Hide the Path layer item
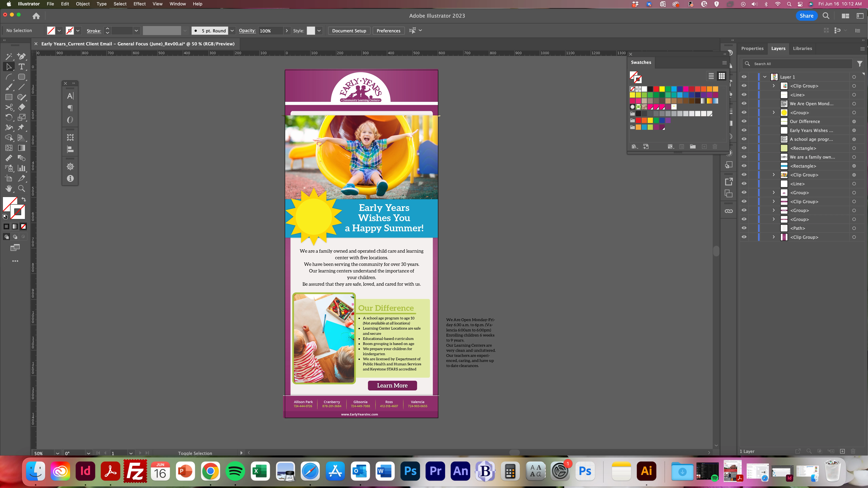Viewport: 868px width, 488px height. pyautogui.click(x=744, y=228)
